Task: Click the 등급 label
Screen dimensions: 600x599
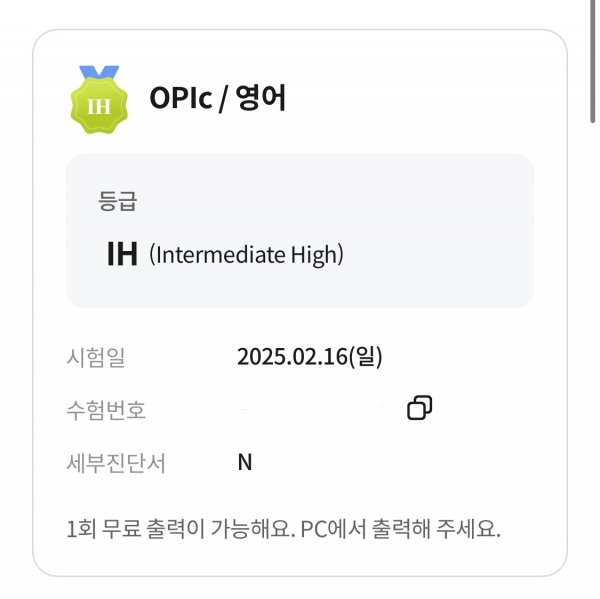Action: click(117, 201)
